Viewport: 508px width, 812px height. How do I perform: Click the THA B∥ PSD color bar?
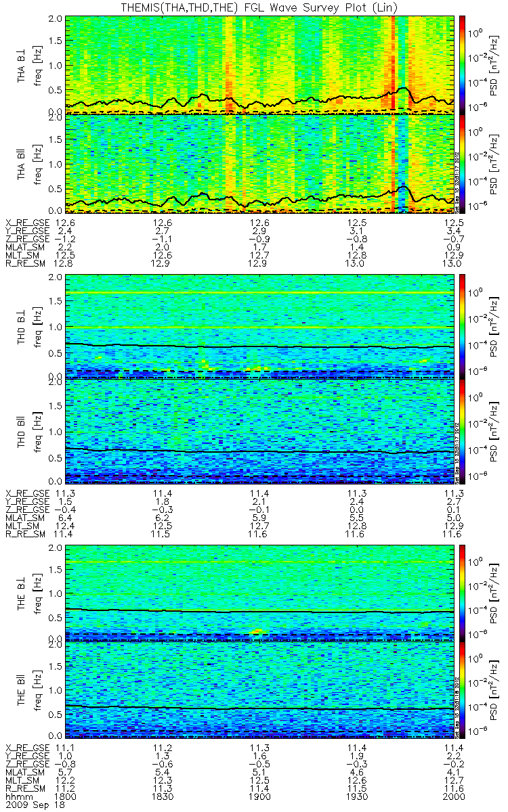pos(463,164)
